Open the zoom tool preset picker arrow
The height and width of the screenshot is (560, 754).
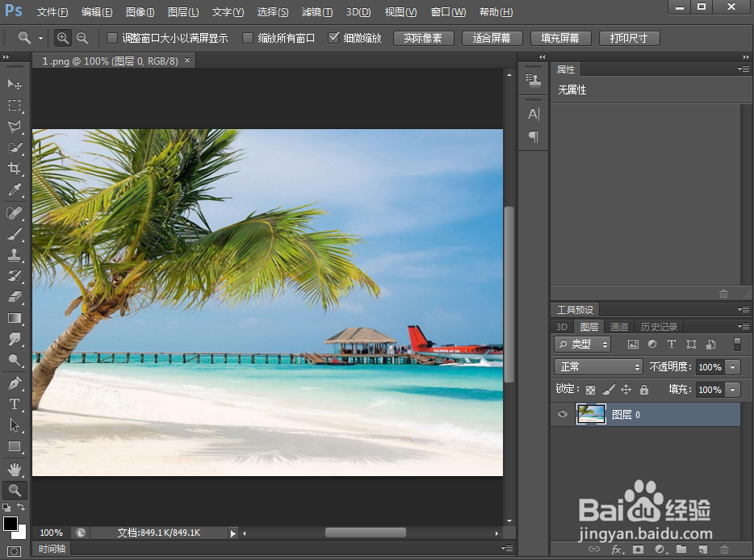coord(41,38)
